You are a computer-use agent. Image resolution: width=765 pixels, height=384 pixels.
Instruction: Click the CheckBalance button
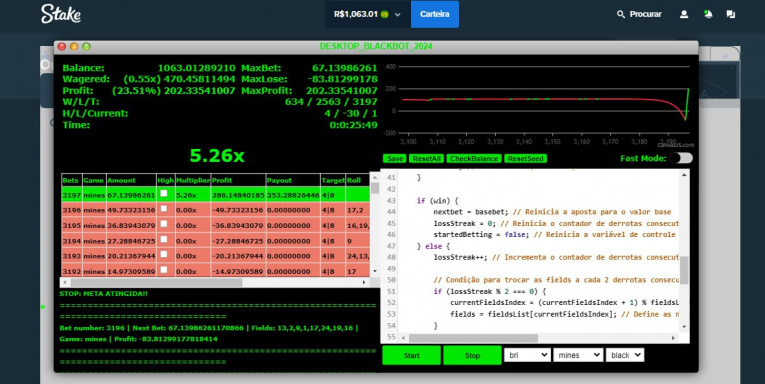click(x=474, y=159)
